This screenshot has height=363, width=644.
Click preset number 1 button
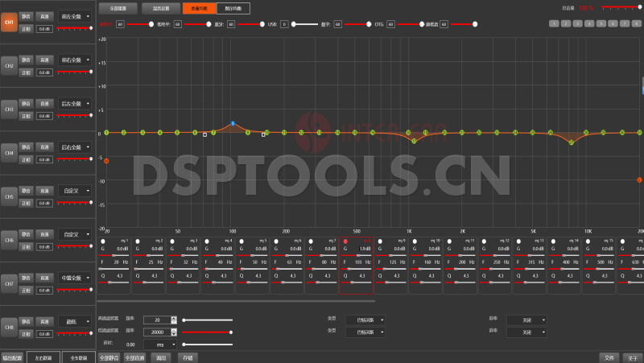[x=554, y=24]
